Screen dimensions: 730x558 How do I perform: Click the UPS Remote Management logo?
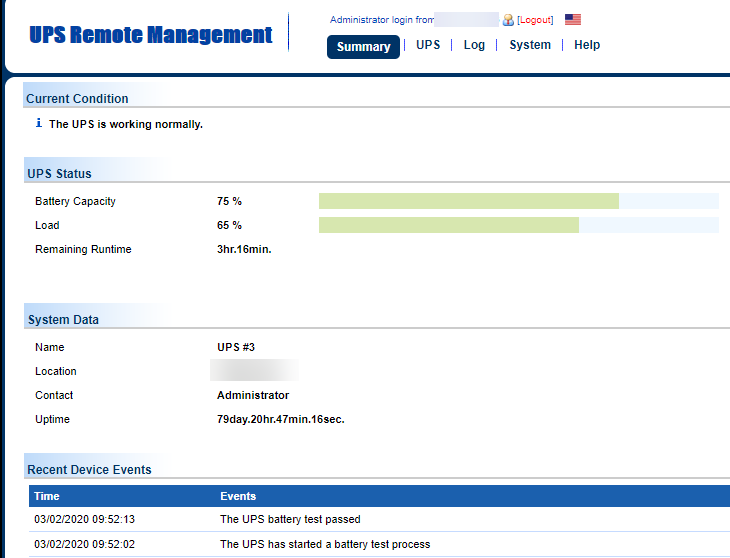pyautogui.click(x=151, y=35)
